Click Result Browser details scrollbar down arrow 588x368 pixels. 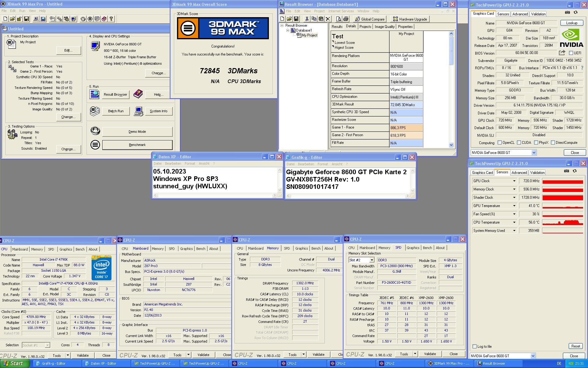click(x=451, y=145)
